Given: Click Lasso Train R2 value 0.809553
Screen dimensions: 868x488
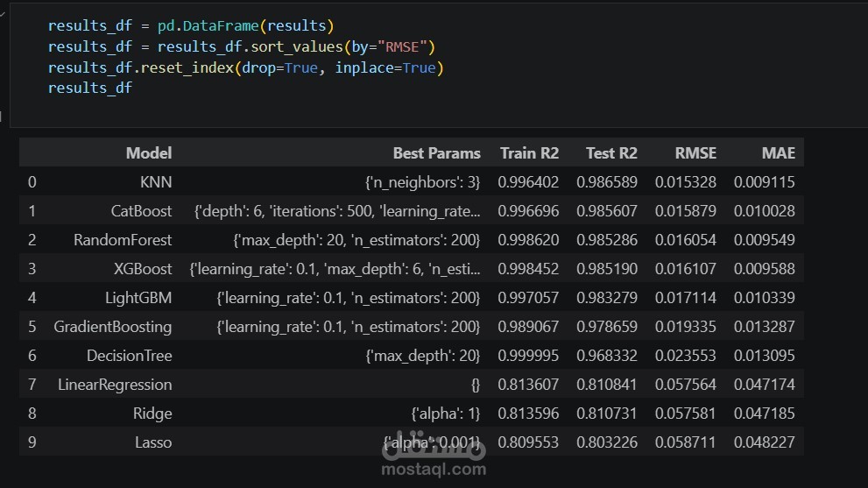Looking at the screenshot, I should [528, 442].
